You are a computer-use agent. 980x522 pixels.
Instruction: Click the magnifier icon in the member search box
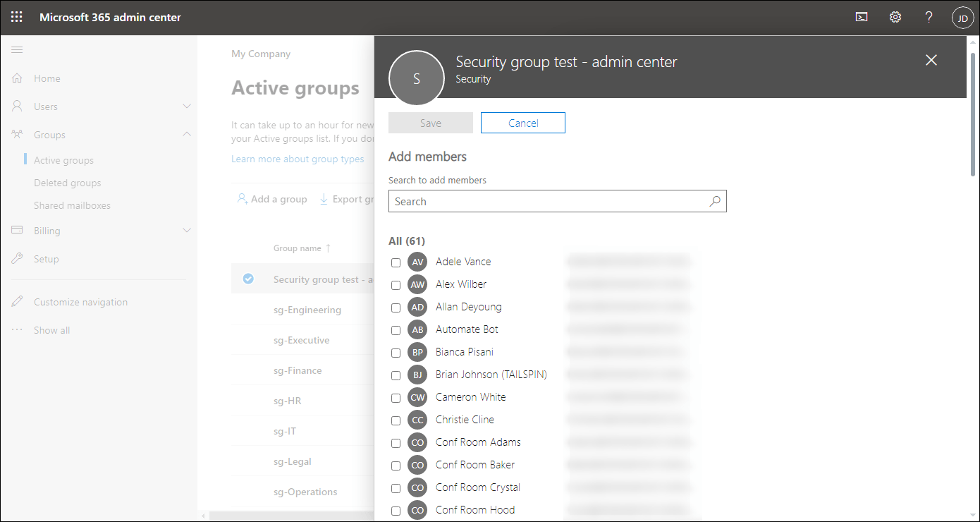click(x=715, y=201)
